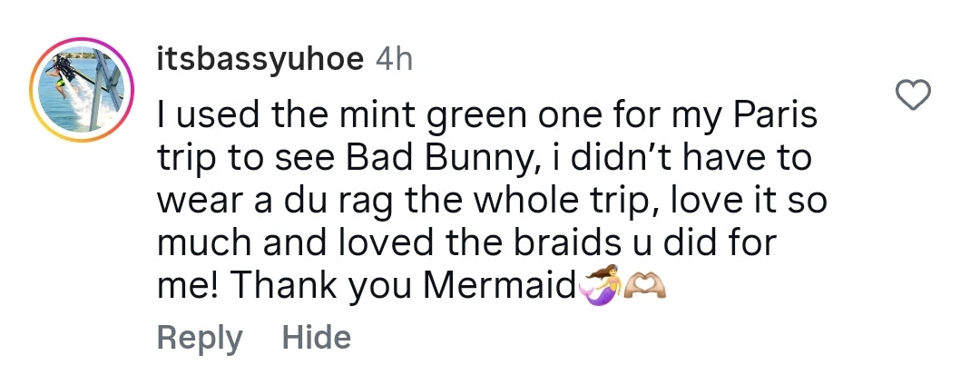Open itsbassyuhoe's profile picture
The height and width of the screenshot is (385, 980).
[x=82, y=89]
